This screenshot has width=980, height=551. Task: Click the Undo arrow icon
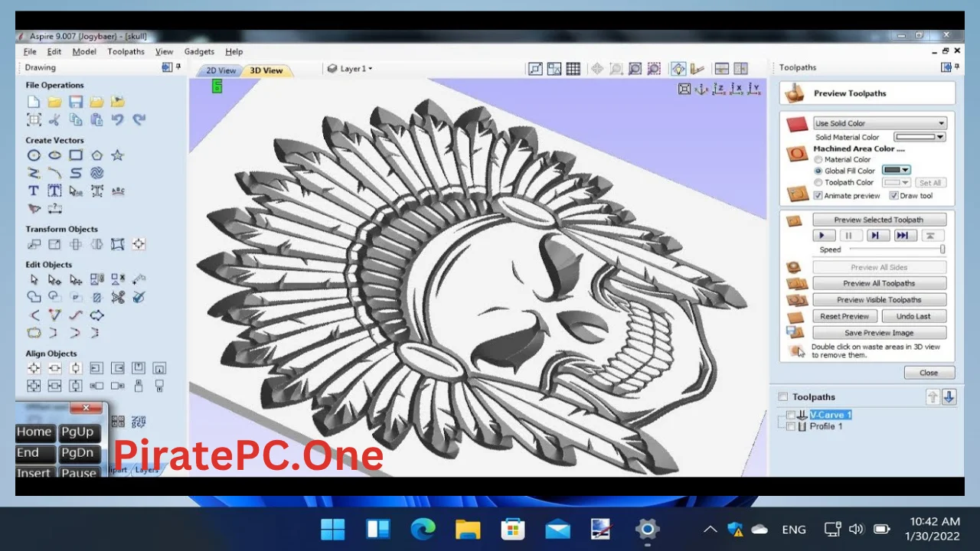click(x=117, y=119)
